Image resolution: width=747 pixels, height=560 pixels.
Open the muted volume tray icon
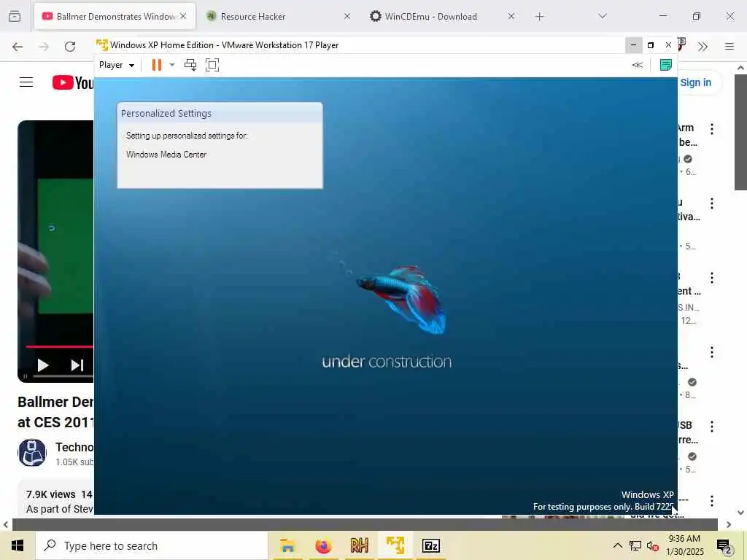coord(653,545)
